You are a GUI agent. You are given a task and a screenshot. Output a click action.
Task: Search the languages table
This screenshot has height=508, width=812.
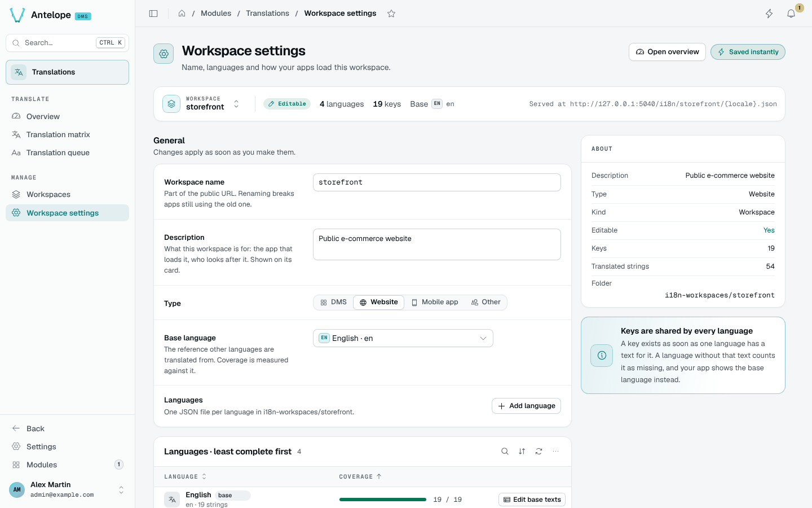pyautogui.click(x=505, y=452)
